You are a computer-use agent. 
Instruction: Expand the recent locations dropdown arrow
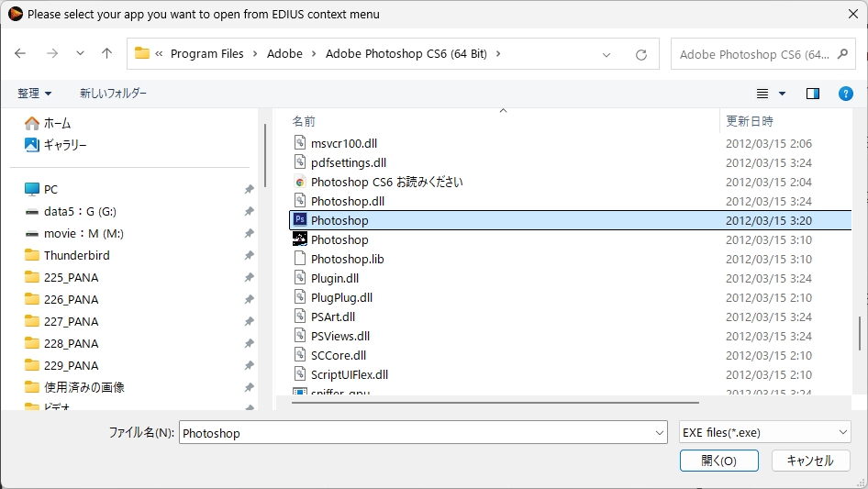click(x=80, y=54)
